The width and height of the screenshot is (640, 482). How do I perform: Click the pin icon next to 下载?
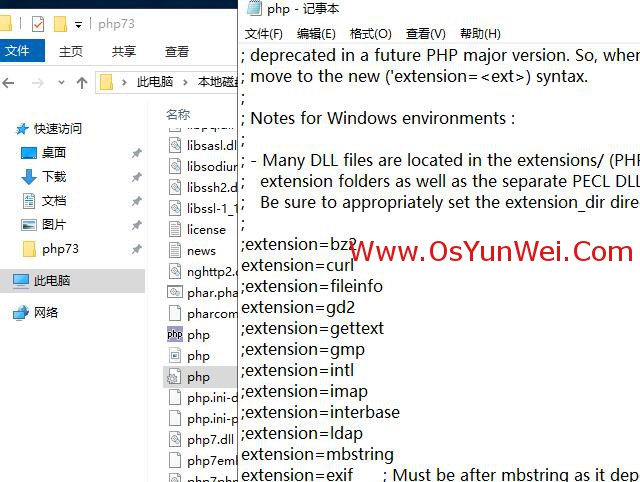136,177
